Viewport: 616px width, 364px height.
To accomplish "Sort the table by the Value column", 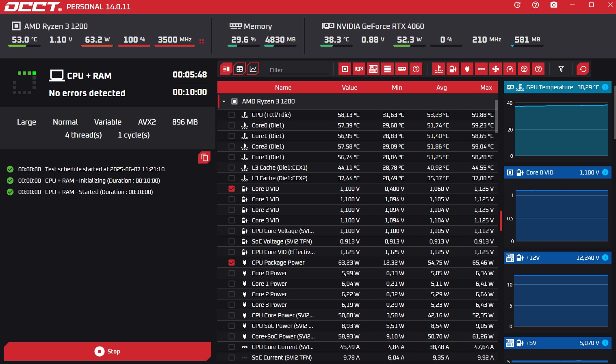I will 349,88.
